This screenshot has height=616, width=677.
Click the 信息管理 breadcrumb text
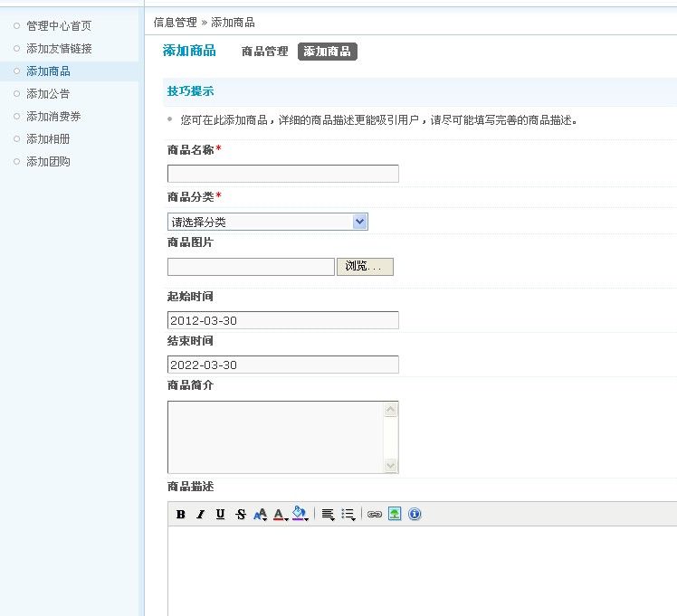pyautogui.click(x=176, y=23)
